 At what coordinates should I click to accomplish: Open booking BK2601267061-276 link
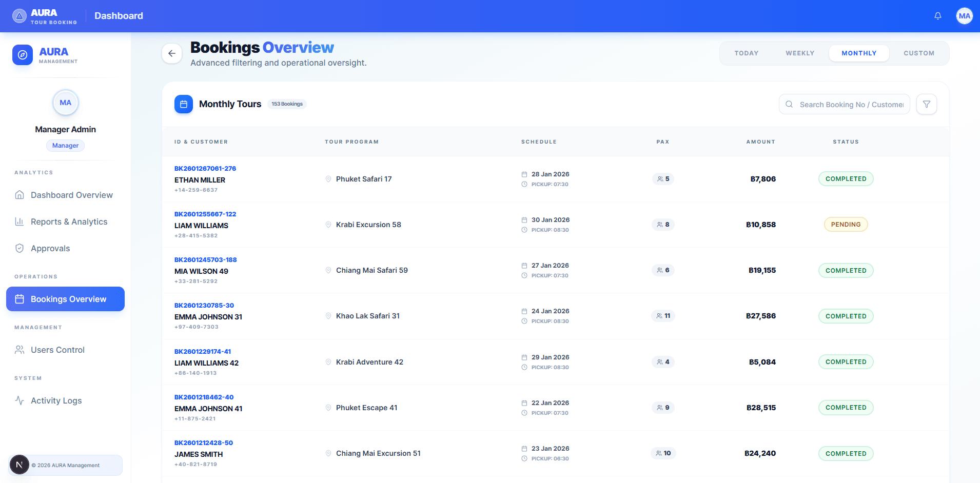(x=205, y=169)
